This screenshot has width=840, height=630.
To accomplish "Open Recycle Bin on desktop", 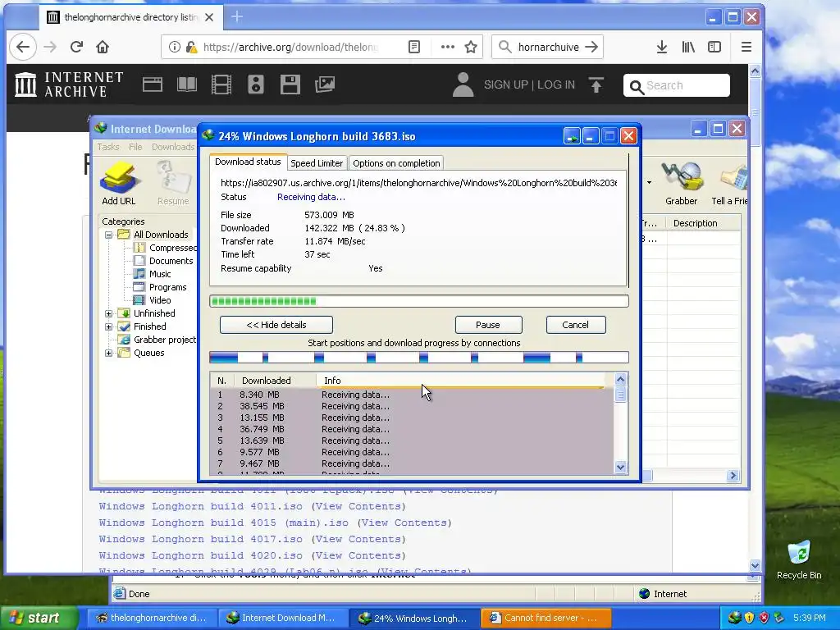I will 799,559.
